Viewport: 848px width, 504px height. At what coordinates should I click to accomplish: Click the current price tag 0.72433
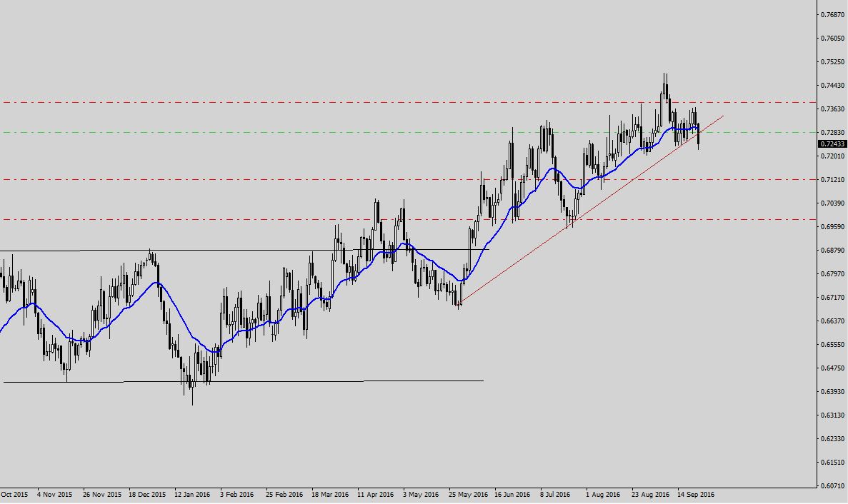pos(832,143)
